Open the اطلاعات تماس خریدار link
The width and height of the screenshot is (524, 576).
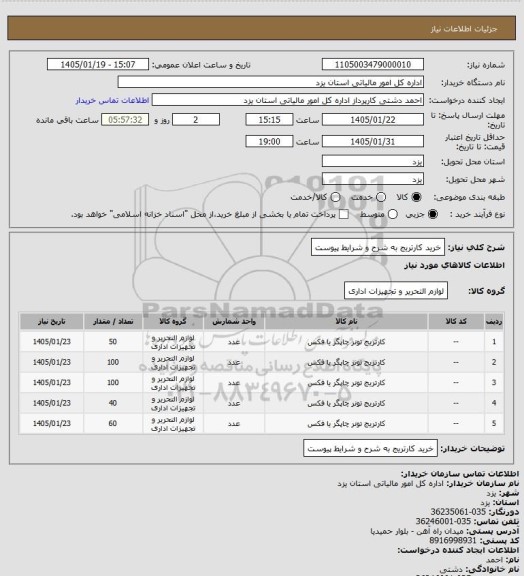(x=112, y=100)
